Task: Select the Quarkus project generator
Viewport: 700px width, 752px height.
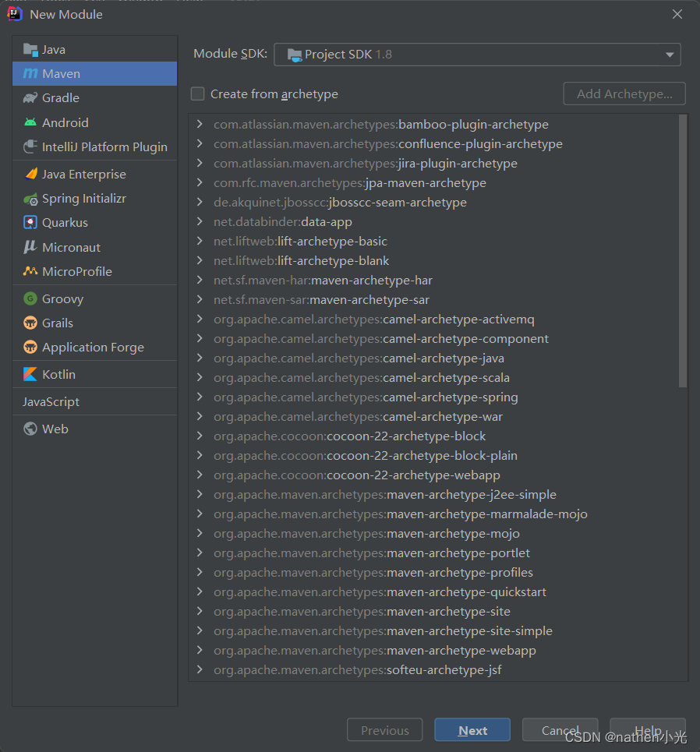Action: [x=65, y=223]
